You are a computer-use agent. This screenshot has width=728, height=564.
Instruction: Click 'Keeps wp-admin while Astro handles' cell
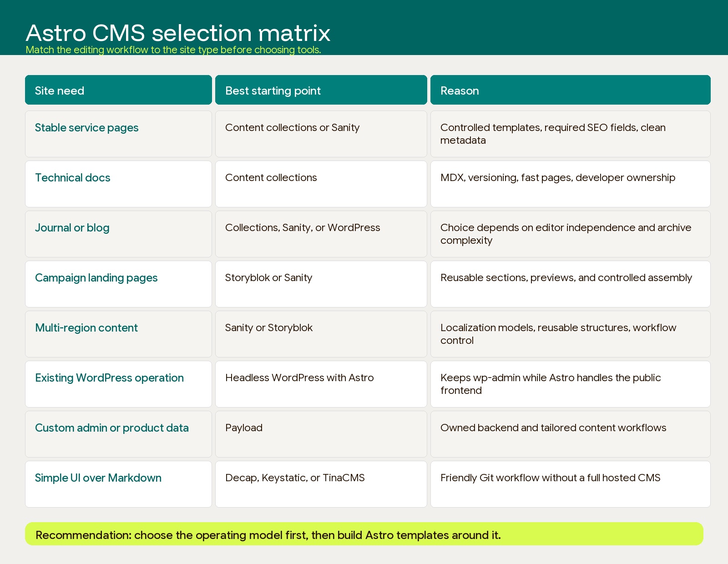pos(571,384)
